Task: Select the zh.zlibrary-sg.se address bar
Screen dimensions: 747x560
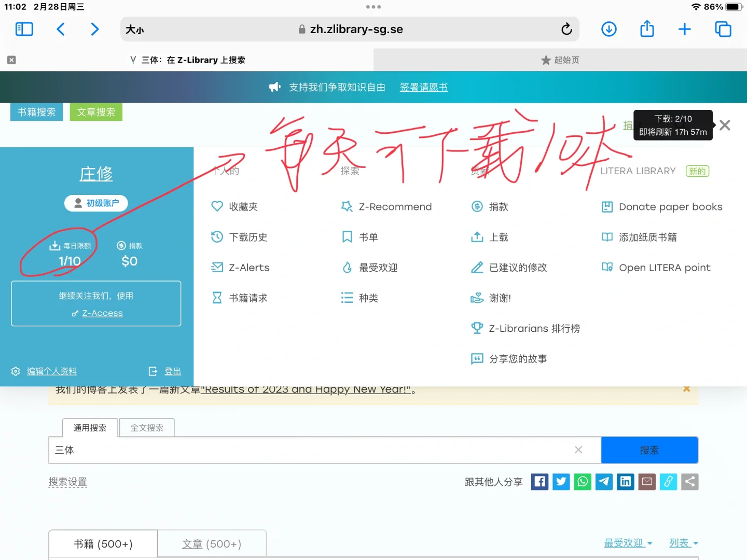Action: coord(350,29)
